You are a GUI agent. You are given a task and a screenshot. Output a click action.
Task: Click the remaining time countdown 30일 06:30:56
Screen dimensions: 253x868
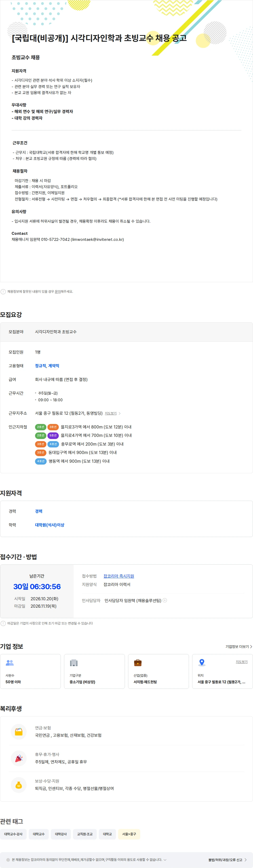(x=37, y=586)
